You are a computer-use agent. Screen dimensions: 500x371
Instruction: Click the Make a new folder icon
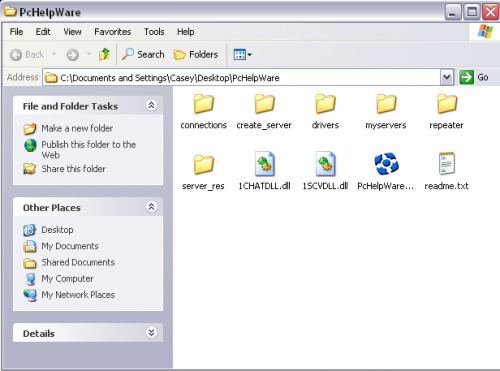[30, 129]
